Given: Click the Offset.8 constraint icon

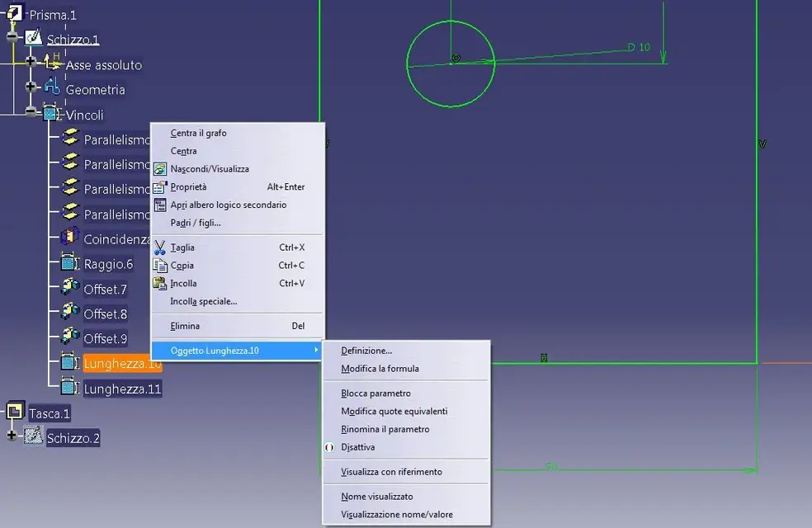Looking at the screenshot, I should click(70, 311).
